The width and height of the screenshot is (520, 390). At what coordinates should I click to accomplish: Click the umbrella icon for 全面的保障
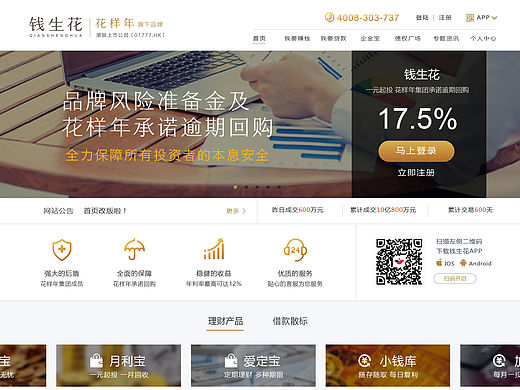[x=134, y=249]
